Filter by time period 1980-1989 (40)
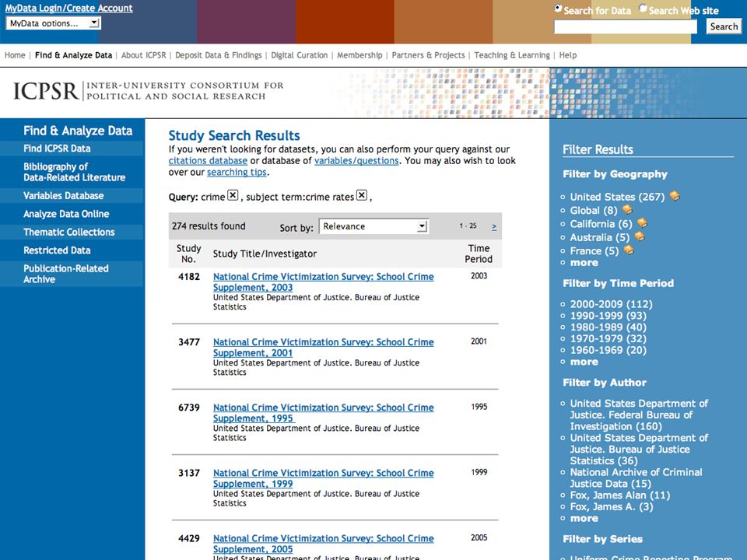Viewport: 747px width, 560px height. [608, 327]
